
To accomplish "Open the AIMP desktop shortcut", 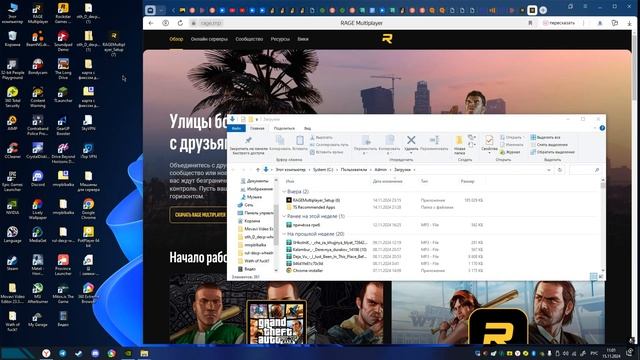I will coord(12,122).
